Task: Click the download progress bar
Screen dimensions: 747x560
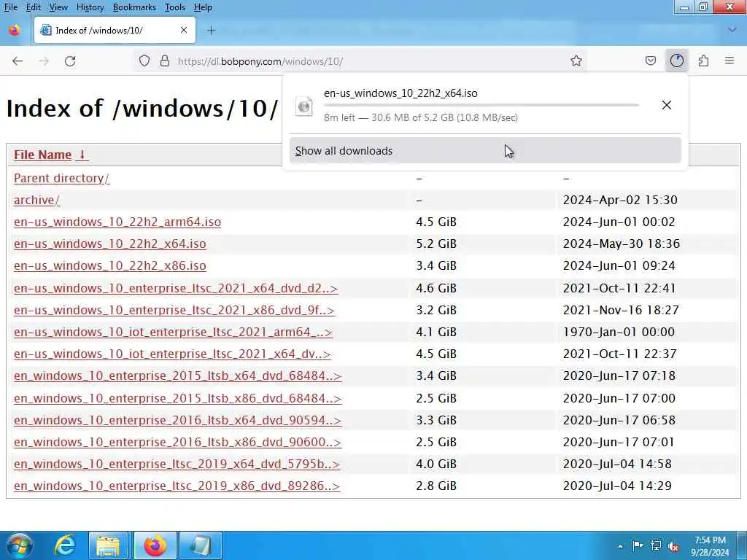Action: click(x=481, y=105)
